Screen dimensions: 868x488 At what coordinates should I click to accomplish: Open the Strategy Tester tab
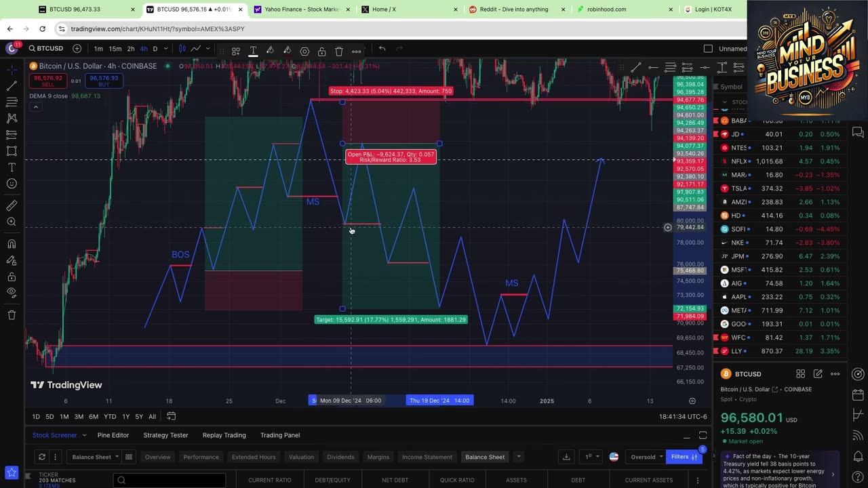(x=165, y=435)
